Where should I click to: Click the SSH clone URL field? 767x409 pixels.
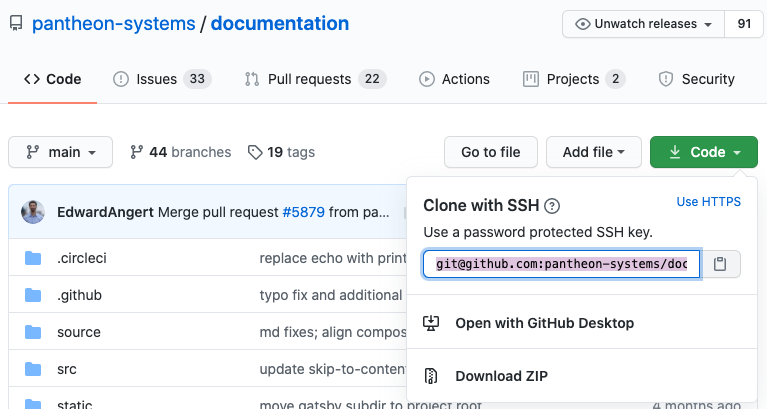tap(562, 264)
